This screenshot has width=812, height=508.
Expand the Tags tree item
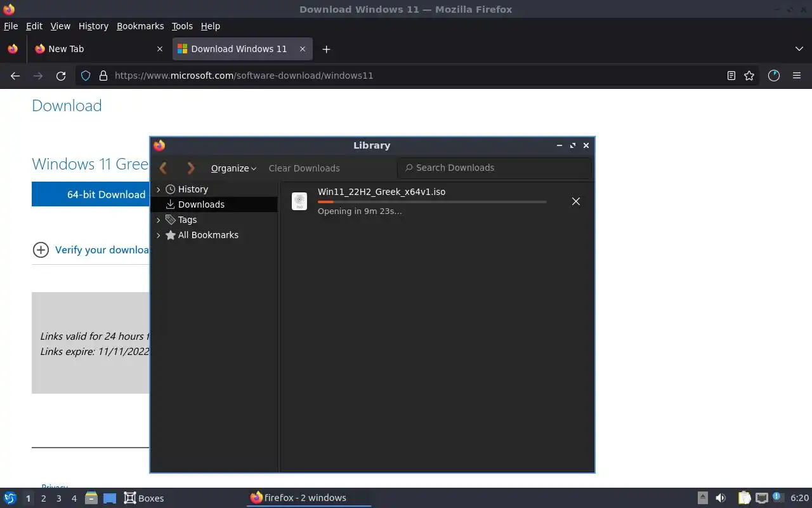point(159,220)
